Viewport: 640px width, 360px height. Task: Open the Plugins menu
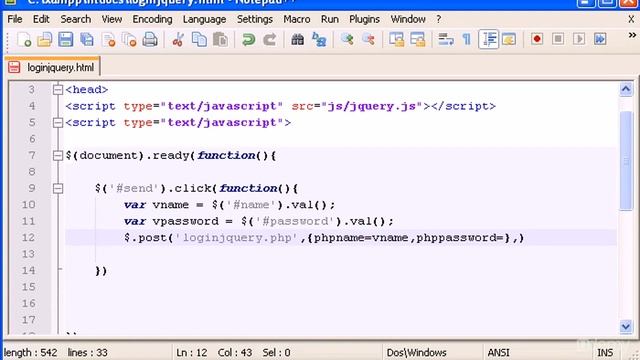[364, 19]
